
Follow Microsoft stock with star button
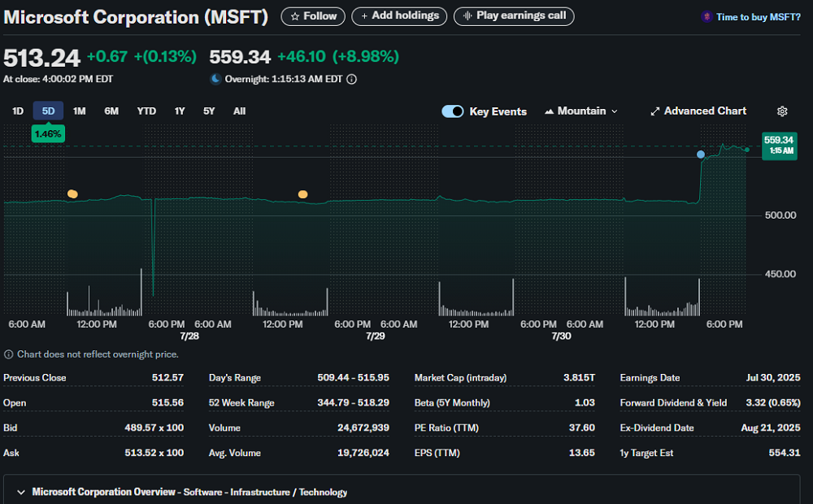[313, 16]
